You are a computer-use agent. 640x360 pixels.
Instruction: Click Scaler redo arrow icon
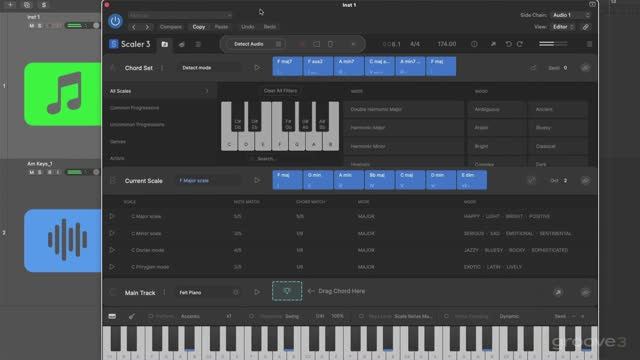pyautogui.click(x=520, y=44)
